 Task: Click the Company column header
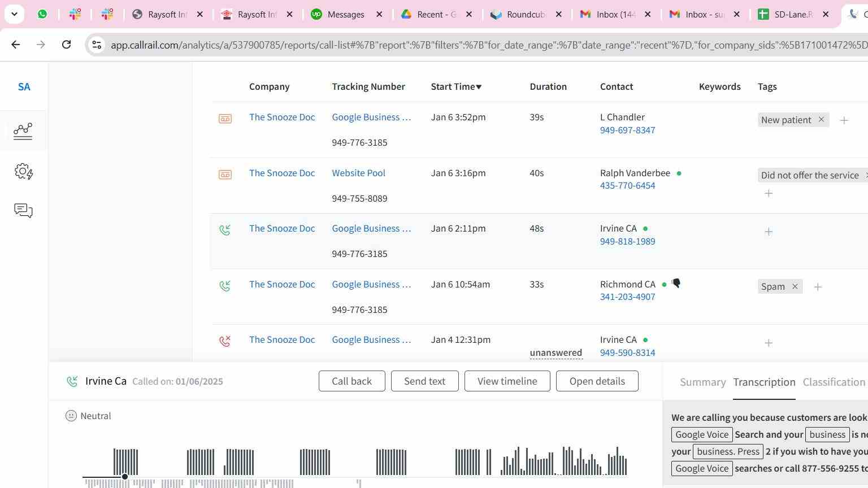(x=269, y=86)
